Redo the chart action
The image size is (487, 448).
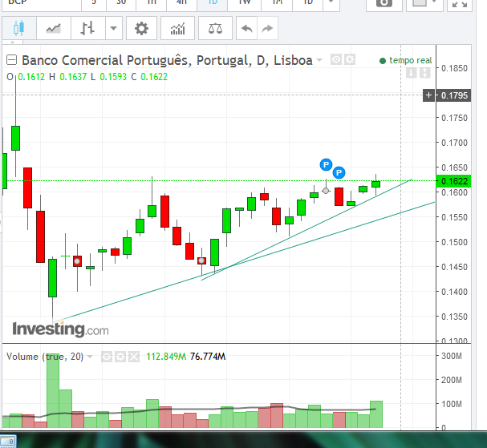[x=267, y=28]
